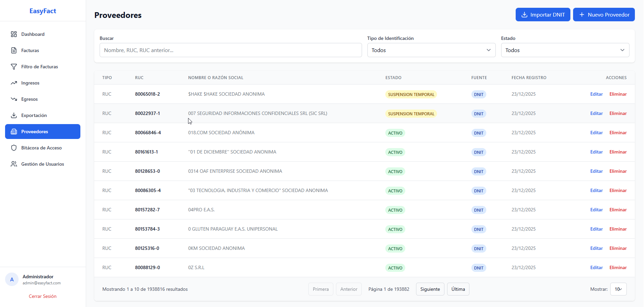The width and height of the screenshot is (644, 307).
Task: Click the users icon for Gestión de Usuarios
Action: click(14, 164)
